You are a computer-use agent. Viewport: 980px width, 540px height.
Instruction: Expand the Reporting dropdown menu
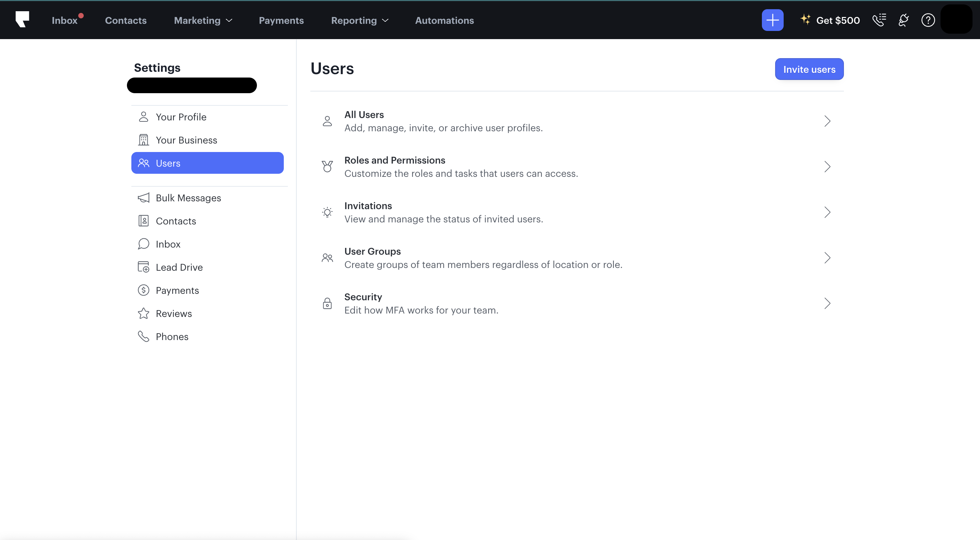360,20
